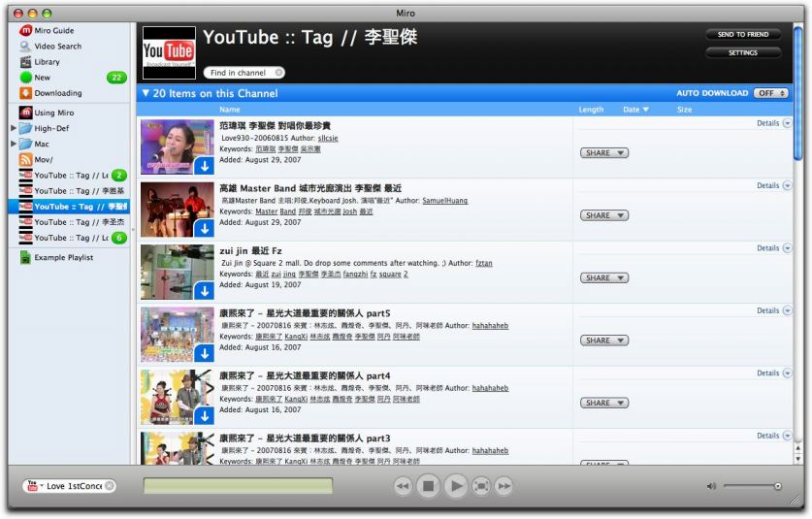
Task: Open hahahaheb author link for part5
Action: tap(490, 326)
